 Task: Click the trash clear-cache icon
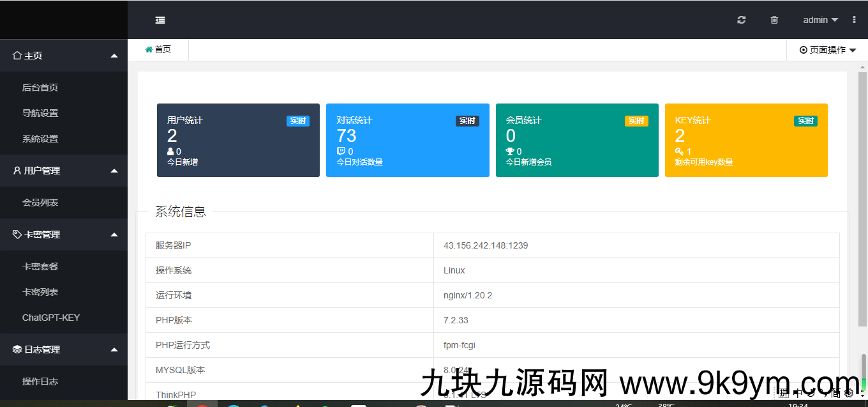[x=774, y=20]
